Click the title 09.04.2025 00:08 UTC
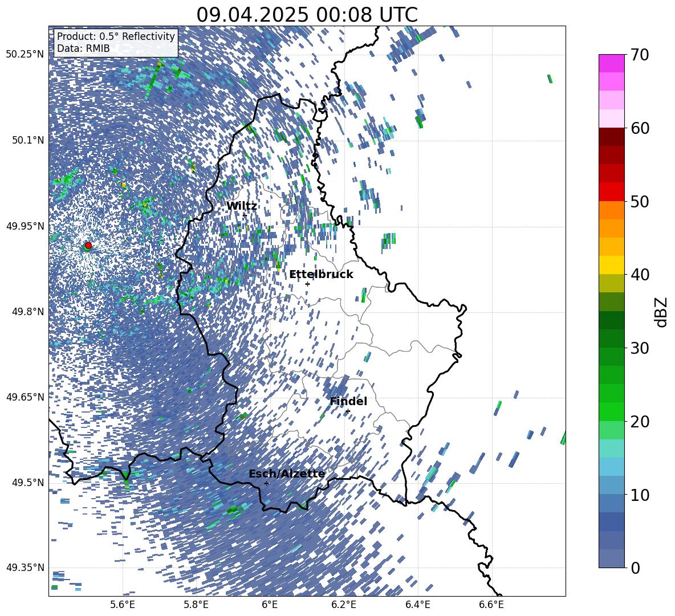The height and width of the screenshot is (616, 675). click(307, 15)
